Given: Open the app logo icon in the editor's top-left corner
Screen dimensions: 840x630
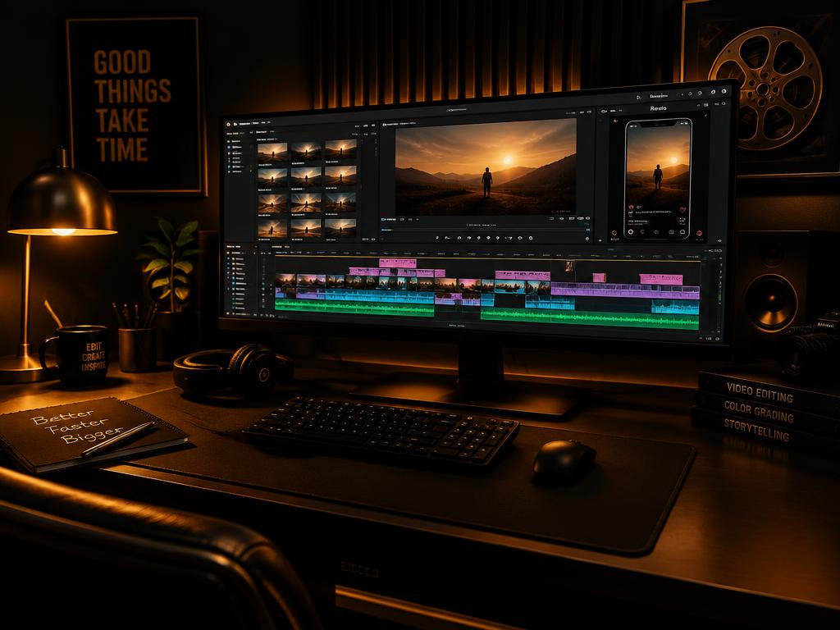Looking at the screenshot, I should tap(228, 125).
